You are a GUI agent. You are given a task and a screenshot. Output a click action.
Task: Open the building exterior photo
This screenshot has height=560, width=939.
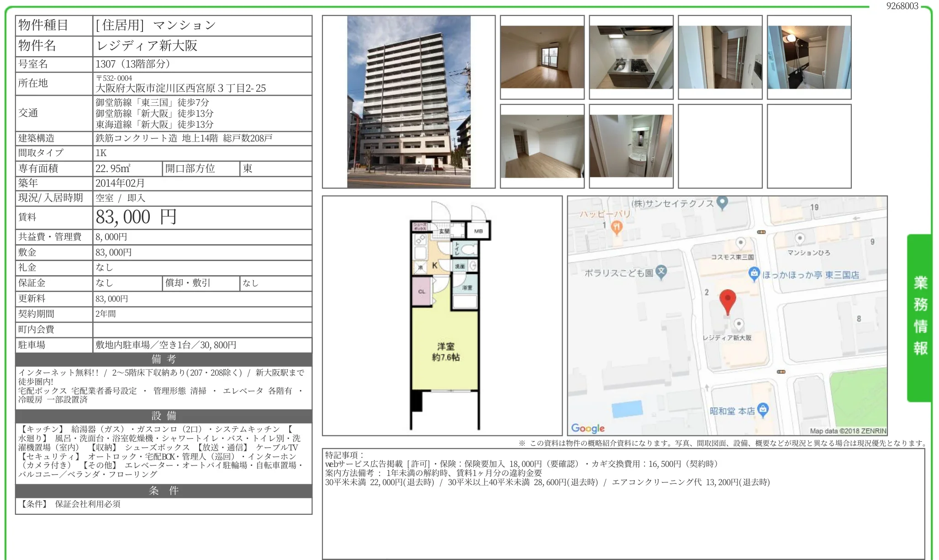(x=408, y=102)
